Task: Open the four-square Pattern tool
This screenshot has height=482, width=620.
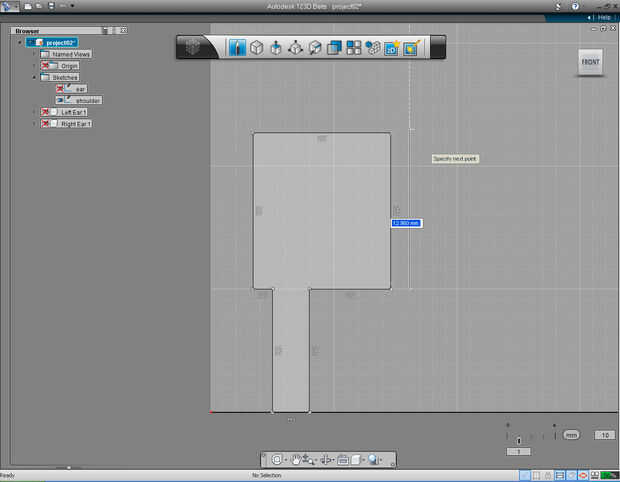Action: 353,48
